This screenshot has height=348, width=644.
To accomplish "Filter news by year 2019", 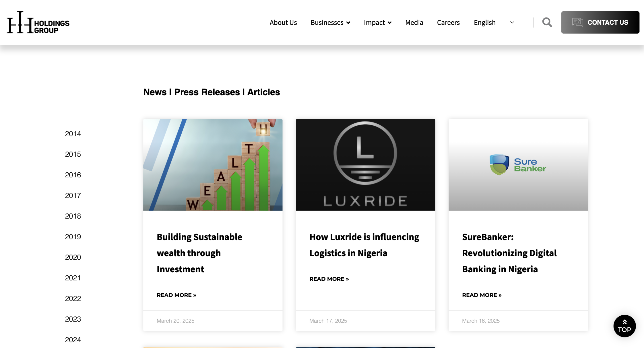I will pyautogui.click(x=73, y=237).
